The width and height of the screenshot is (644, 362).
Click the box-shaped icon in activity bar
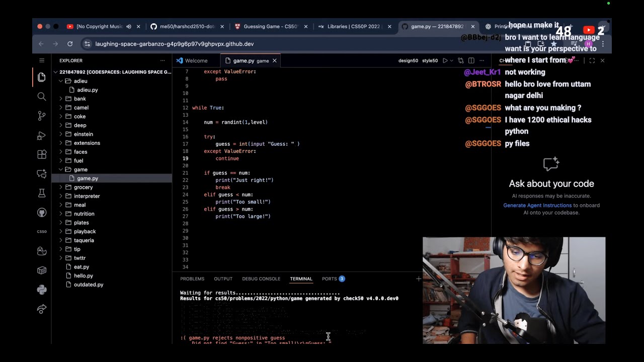42,270
